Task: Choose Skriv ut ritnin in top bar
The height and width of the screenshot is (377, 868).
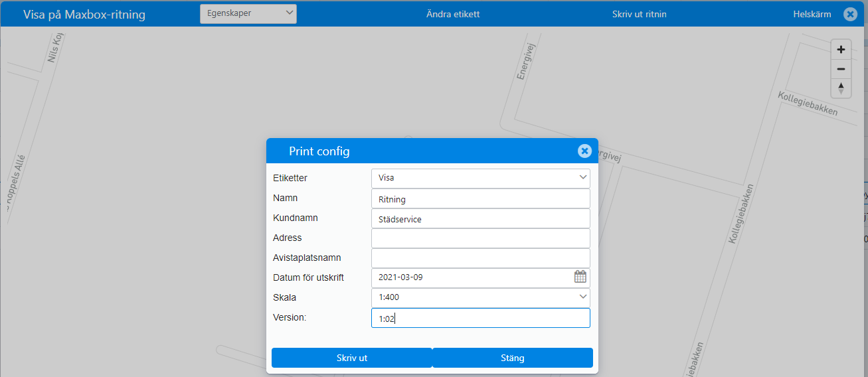Action: point(640,14)
